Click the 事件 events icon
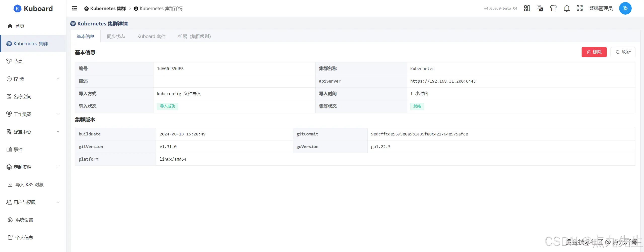The height and width of the screenshot is (252, 644). [9, 149]
